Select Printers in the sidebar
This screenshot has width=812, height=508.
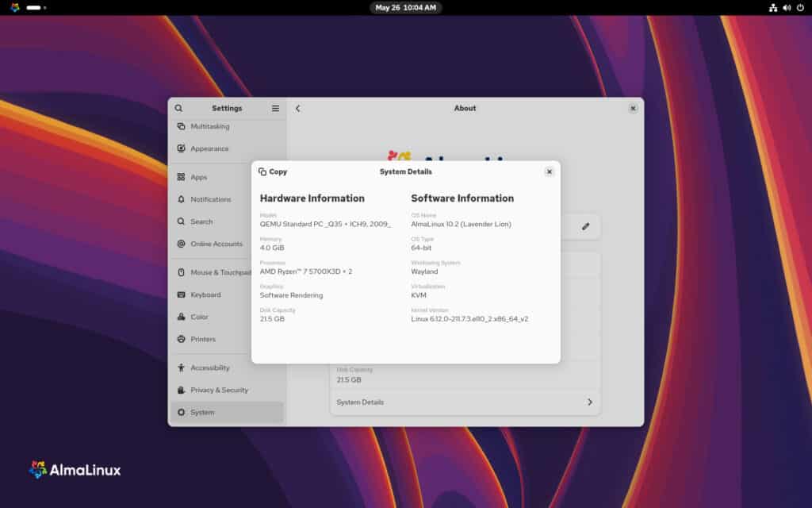[227, 339]
